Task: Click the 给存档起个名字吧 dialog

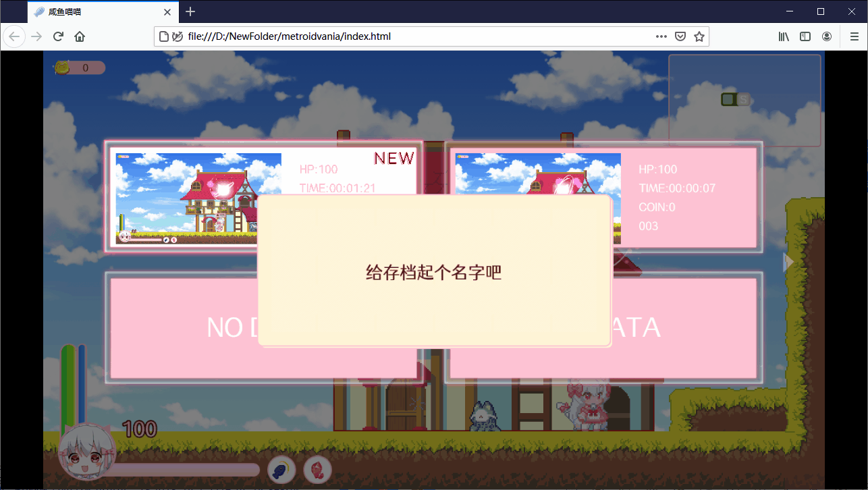Action: [434, 272]
